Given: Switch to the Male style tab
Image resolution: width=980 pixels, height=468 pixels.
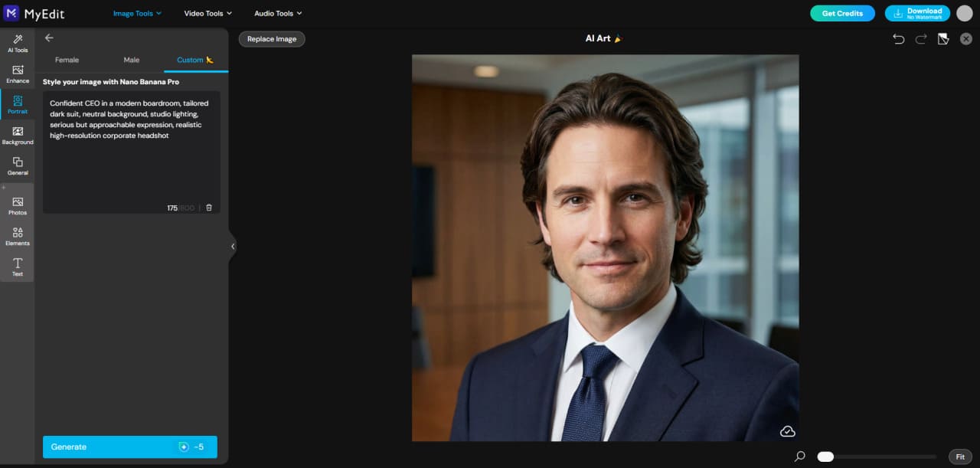Looking at the screenshot, I should coord(131,59).
